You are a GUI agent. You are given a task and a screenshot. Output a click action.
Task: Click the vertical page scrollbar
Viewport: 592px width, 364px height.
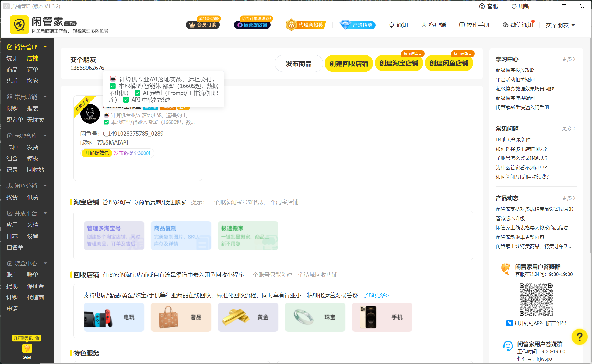[x=590, y=145]
